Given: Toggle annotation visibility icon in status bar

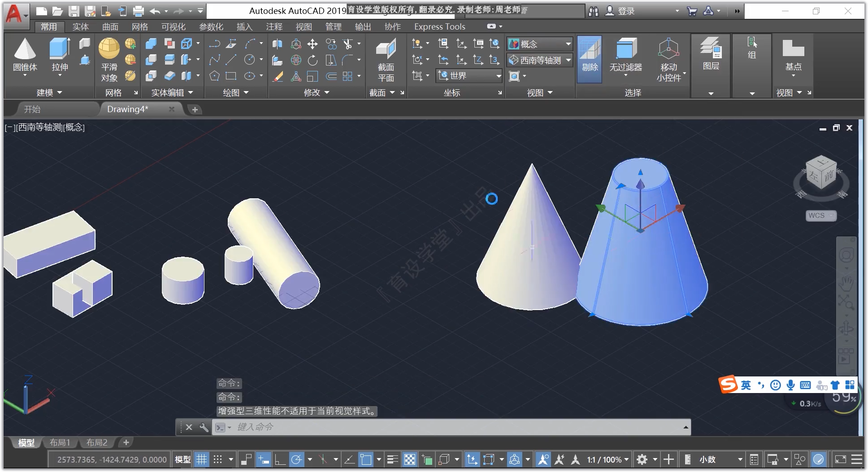Looking at the screenshot, I should pyautogui.click(x=543, y=459).
